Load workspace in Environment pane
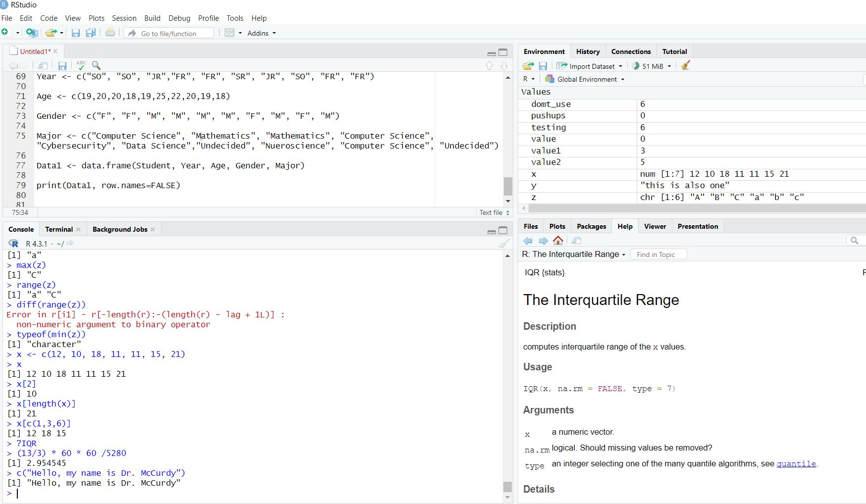This screenshot has height=504, width=866. click(x=528, y=66)
